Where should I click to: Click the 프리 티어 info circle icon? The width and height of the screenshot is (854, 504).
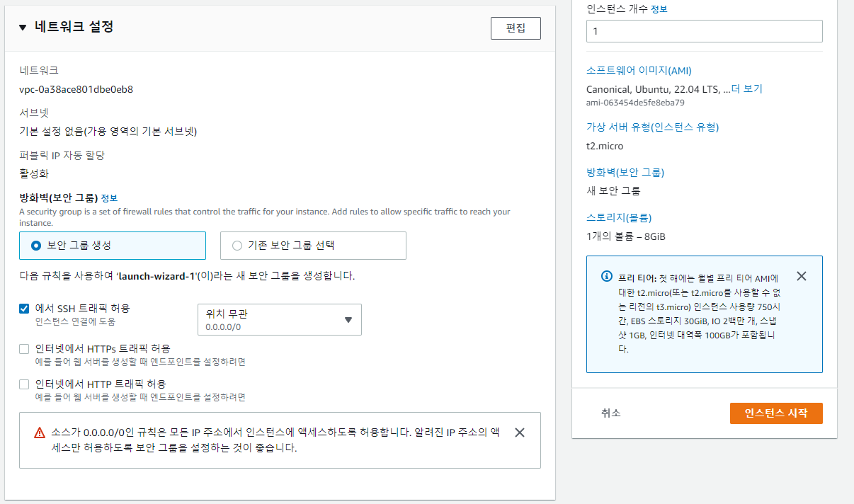pyautogui.click(x=607, y=276)
